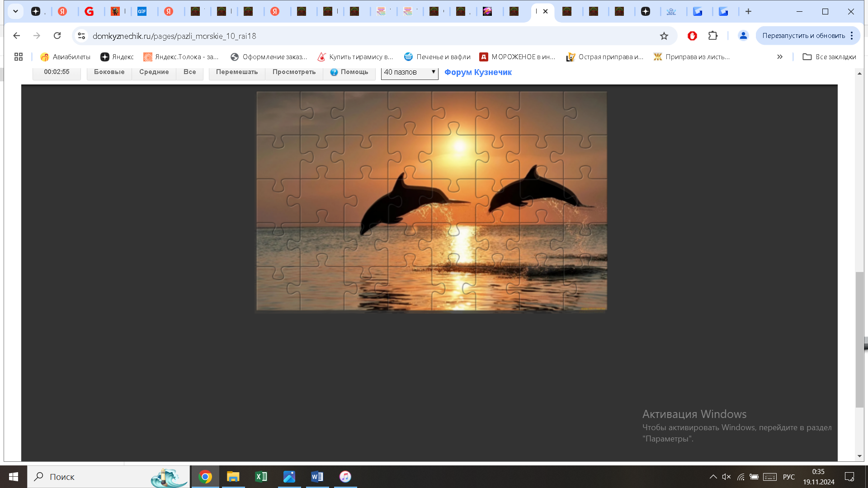Open the Печенье и вафли bookmark
This screenshot has height=488, width=868.
(x=437, y=56)
